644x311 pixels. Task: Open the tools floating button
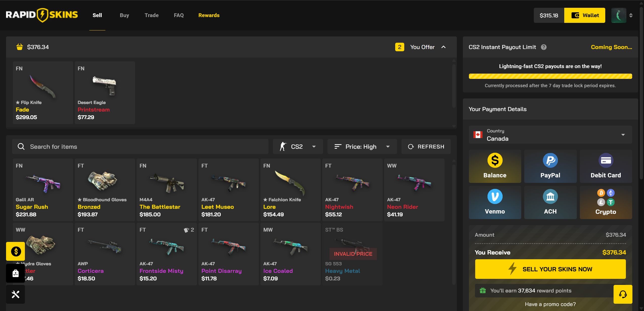pyautogui.click(x=16, y=294)
